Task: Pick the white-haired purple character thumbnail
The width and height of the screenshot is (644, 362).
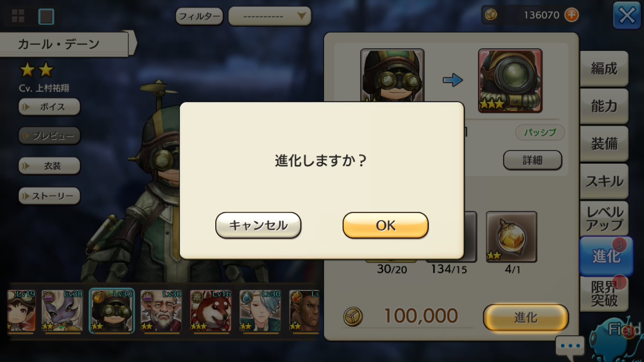Action: 62,310
